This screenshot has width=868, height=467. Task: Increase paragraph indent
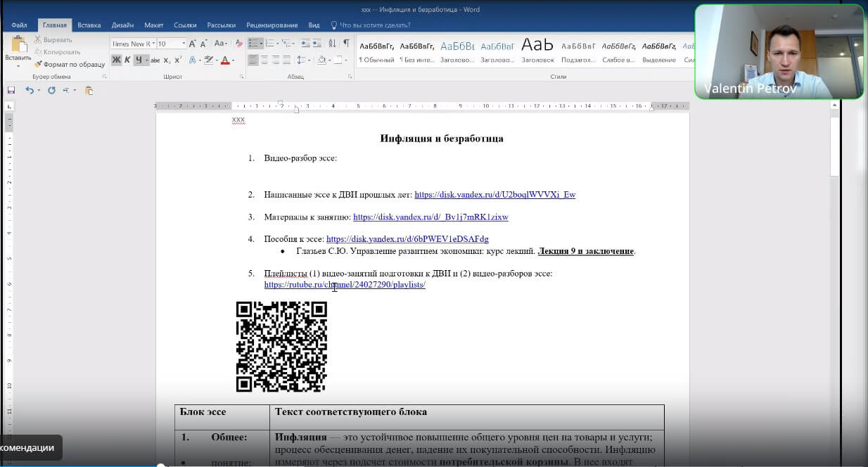(x=317, y=44)
